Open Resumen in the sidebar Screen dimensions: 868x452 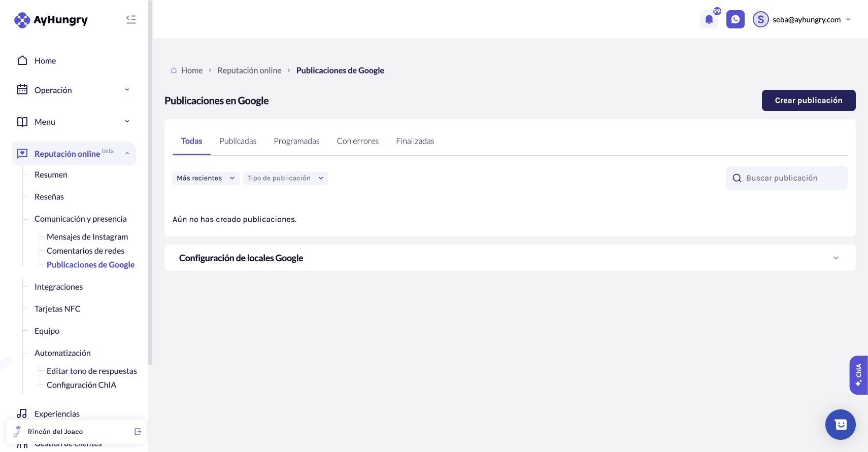(x=51, y=175)
